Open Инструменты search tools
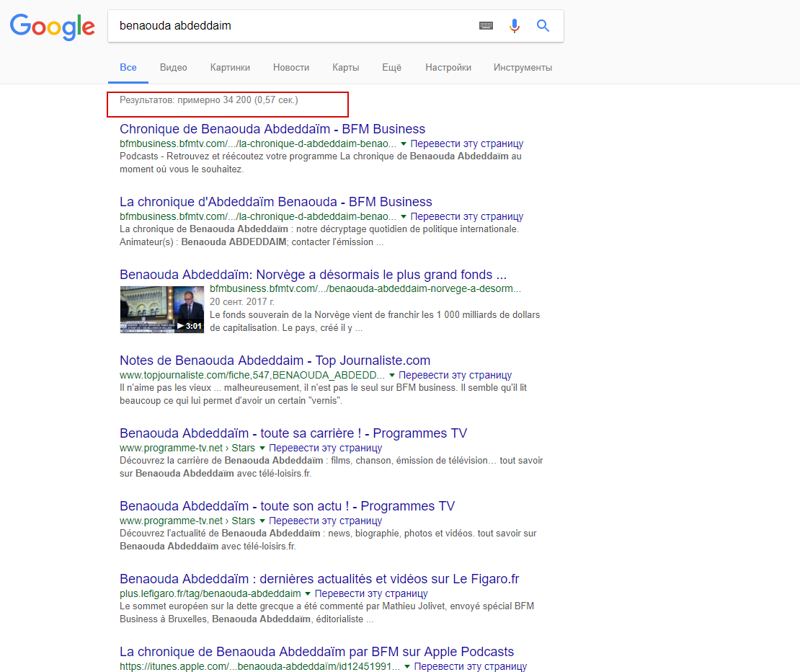This screenshot has height=672, width=800. click(x=523, y=67)
